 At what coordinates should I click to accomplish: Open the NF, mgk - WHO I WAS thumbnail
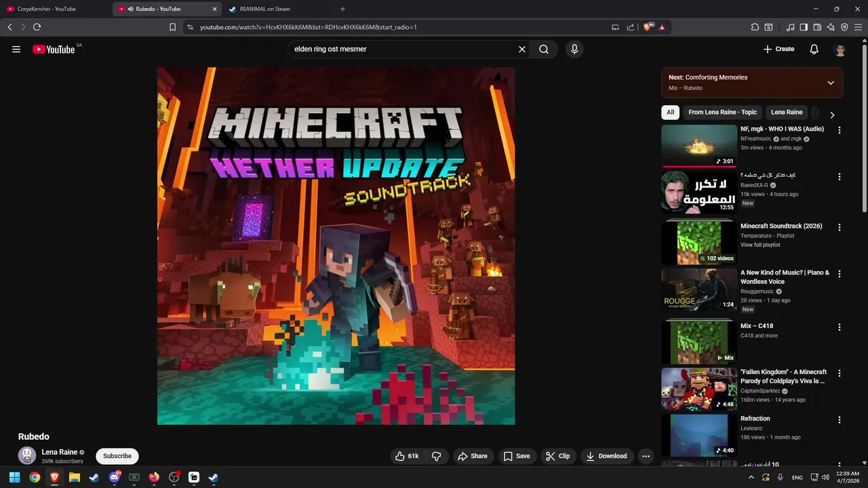click(x=698, y=146)
